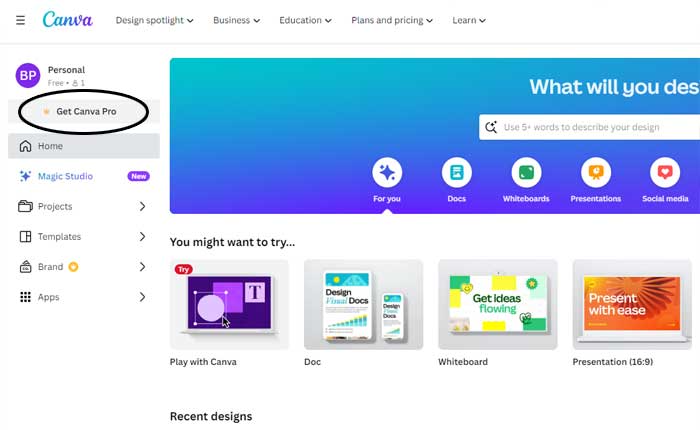Expand the Brand chevron arrow
This screenshot has height=430, width=700.
tap(142, 267)
